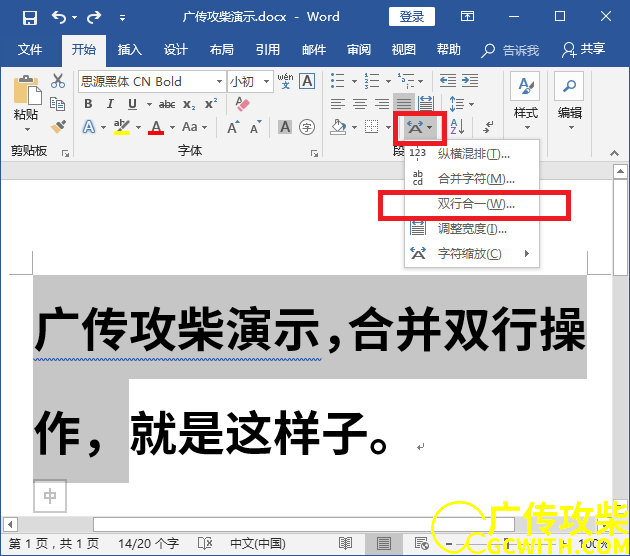Choose 合并字符(M) from the menu
Viewport: 630px width, 556px height.
[x=472, y=179]
